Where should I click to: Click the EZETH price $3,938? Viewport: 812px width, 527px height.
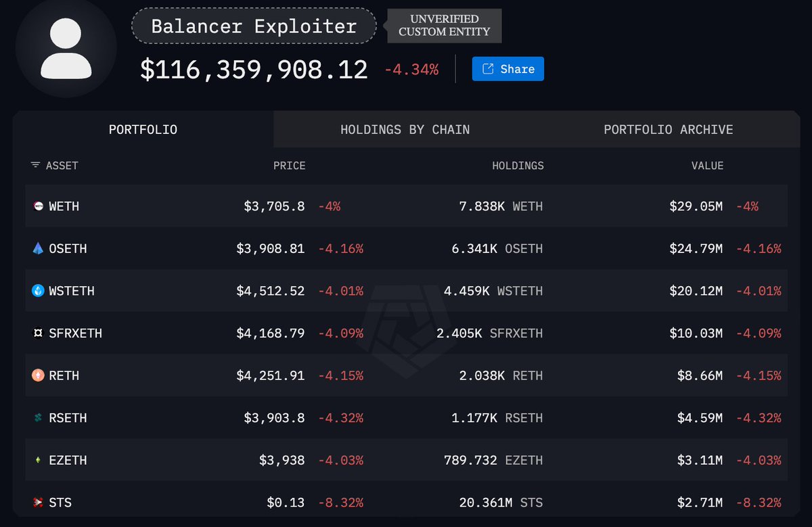[x=282, y=460]
